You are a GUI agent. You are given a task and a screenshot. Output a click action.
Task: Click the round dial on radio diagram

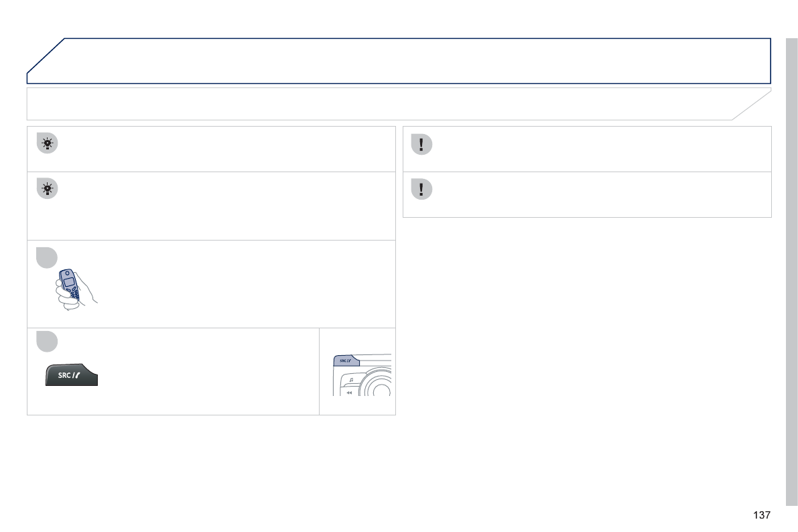[379, 390]
